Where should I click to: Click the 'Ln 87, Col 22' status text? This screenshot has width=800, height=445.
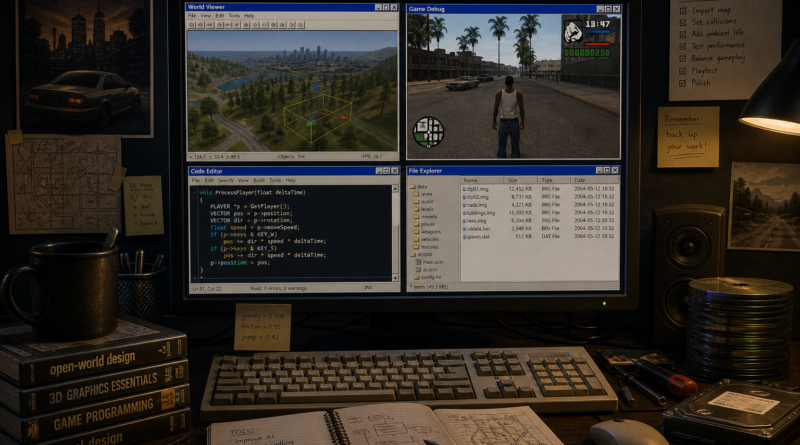pyautogui.click(x=207, y=288)
